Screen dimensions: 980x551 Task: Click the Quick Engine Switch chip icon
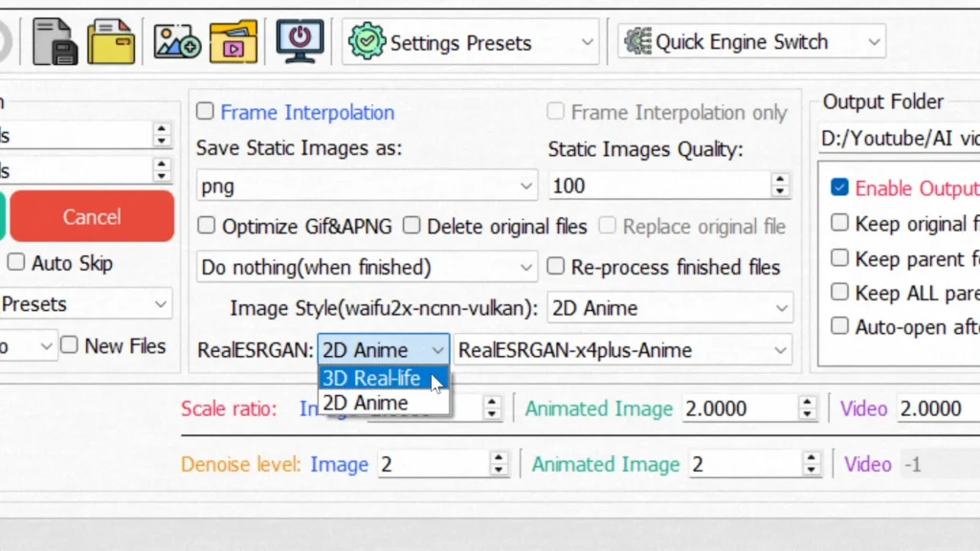tap(637, 41)
